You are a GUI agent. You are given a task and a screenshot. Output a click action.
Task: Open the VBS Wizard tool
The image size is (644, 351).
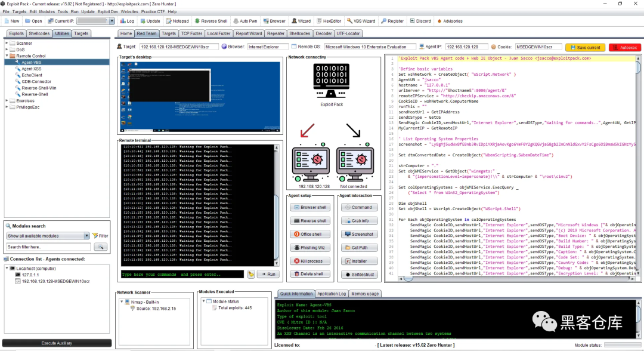tap(361, 21)
